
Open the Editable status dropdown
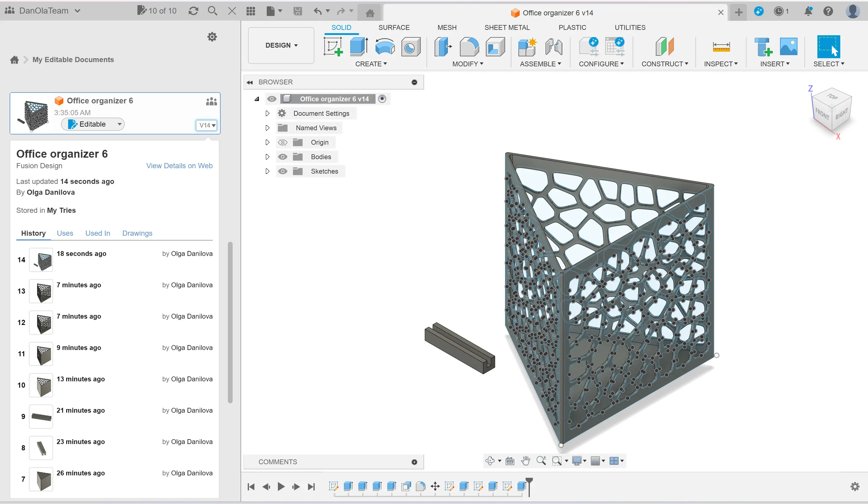click(x=93, y=124)
